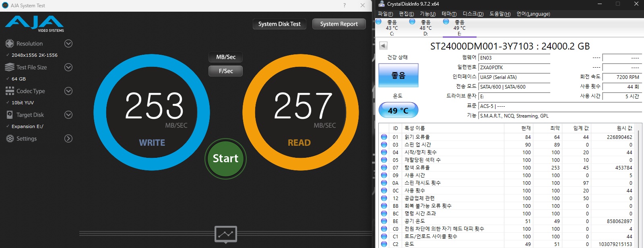Click the interface field UASP (Serial ATA)
Image resolution: width=644 pixels, height=248 pixels.
(514, 77)
